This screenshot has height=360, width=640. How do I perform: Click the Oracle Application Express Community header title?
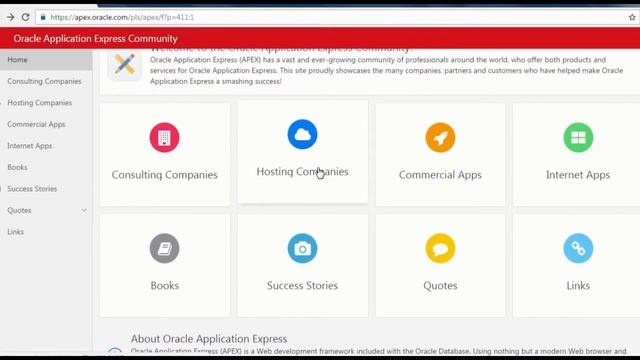[96, 38]
